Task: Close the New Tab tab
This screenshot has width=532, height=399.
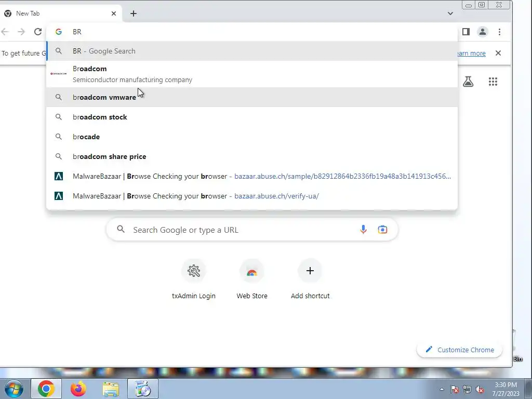Action: click(114, 14)
